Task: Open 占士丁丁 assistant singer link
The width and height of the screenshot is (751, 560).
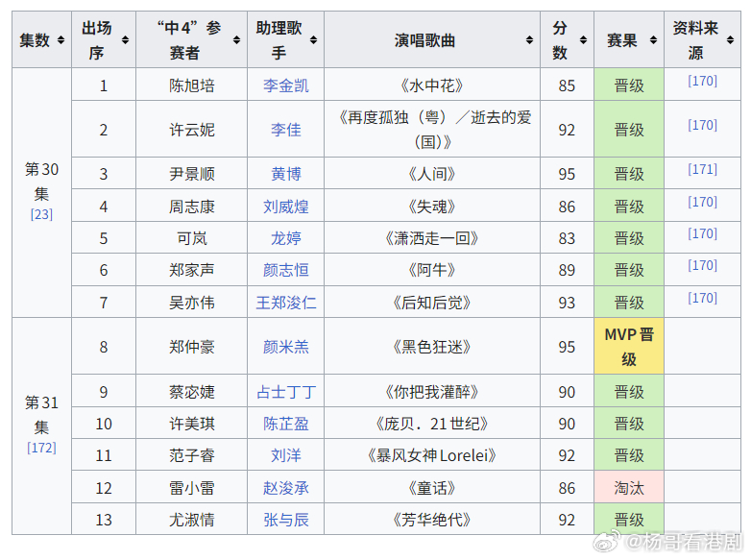Action: (x=286, y=392)
